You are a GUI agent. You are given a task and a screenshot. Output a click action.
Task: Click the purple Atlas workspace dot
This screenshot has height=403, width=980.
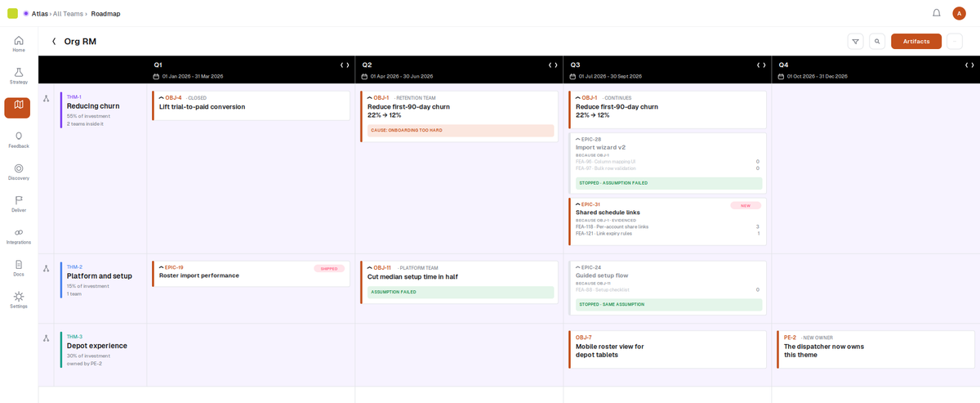click(x=25, y=13)
